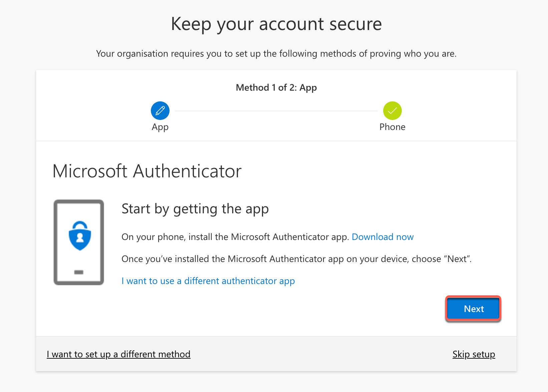Click the Keep your account secure title
This screenshot has height=392, width=548.
click(276, 24)
